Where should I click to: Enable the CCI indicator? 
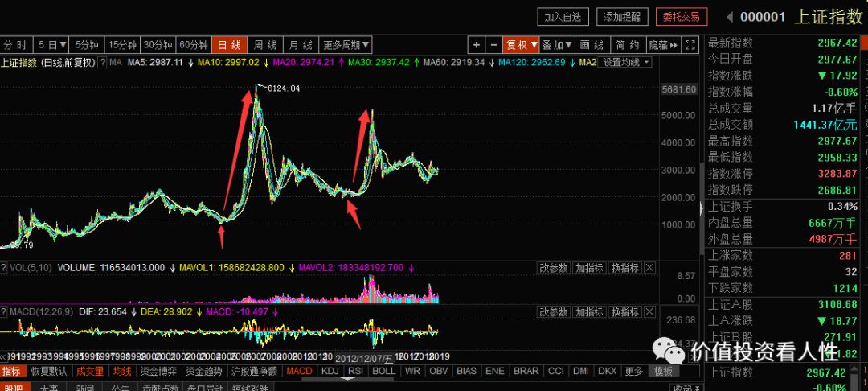click(556, 371)
